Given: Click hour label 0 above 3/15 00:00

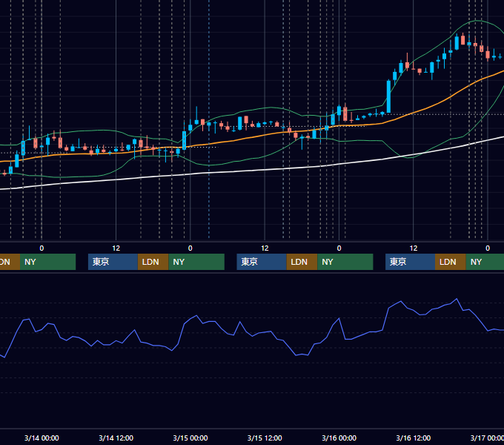Looking at the screenshot, I should click(x=190, y=248).
